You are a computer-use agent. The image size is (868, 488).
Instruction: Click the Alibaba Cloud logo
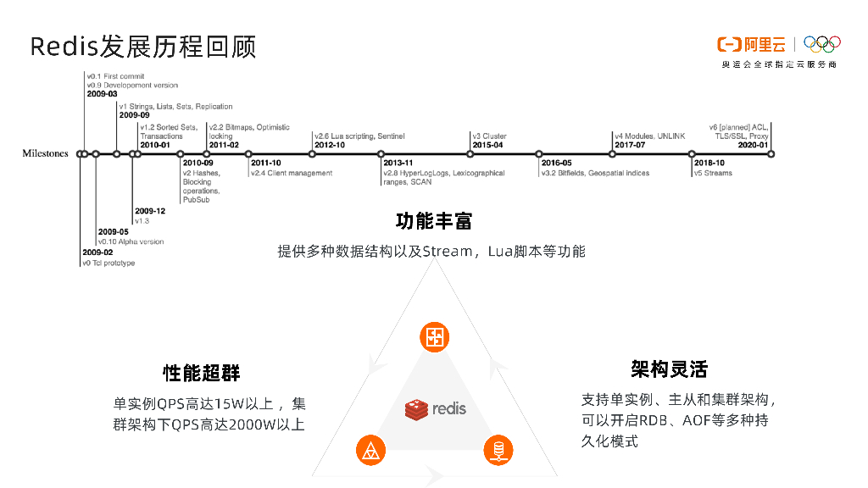click(751, 44)
